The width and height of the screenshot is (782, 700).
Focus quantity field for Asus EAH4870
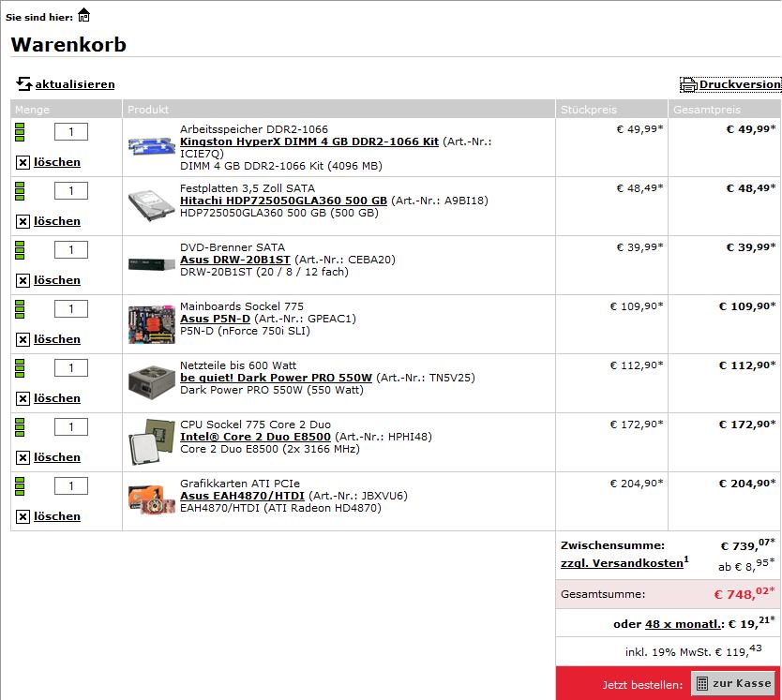(x=71, y=485)
